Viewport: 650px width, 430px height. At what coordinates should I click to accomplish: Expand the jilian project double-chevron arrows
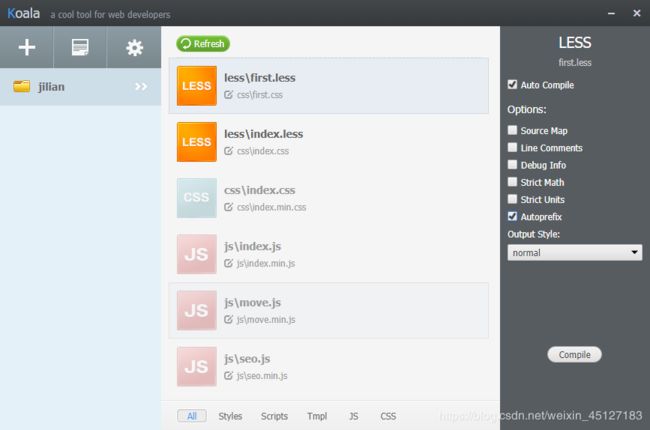coord(141,86)
